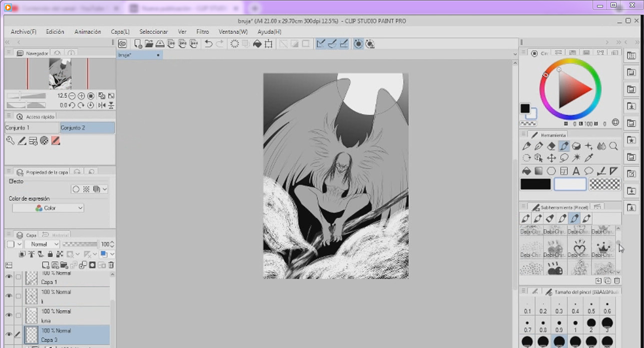Click the Navigator canvas thumbnail
The image size is (644, 348).
point(60,73)
